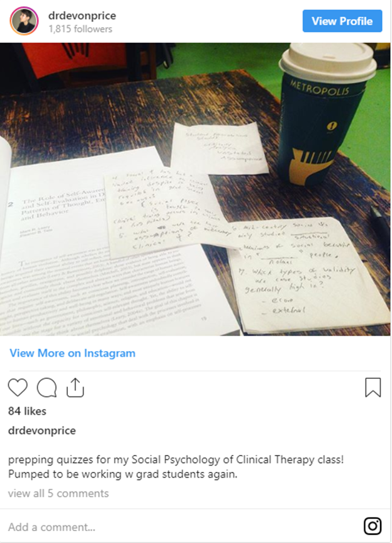Image resolution: width=392 pixels, height=543 pixels.
Task: Share the post with arrow icon
Action: pos(75,387)
